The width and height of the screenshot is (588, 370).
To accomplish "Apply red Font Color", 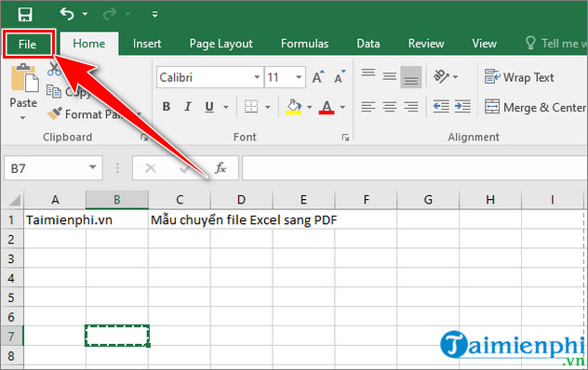I will coord(327,107).
